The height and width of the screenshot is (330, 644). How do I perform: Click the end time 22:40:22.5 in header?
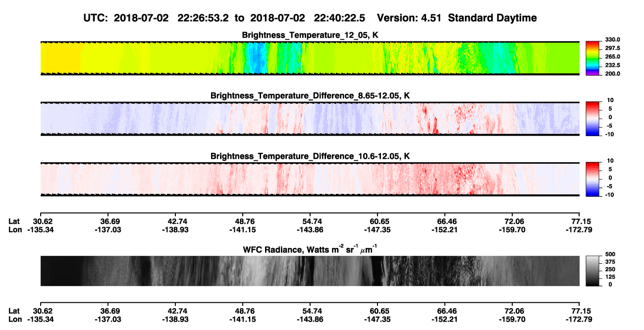[x=339, y=18]
